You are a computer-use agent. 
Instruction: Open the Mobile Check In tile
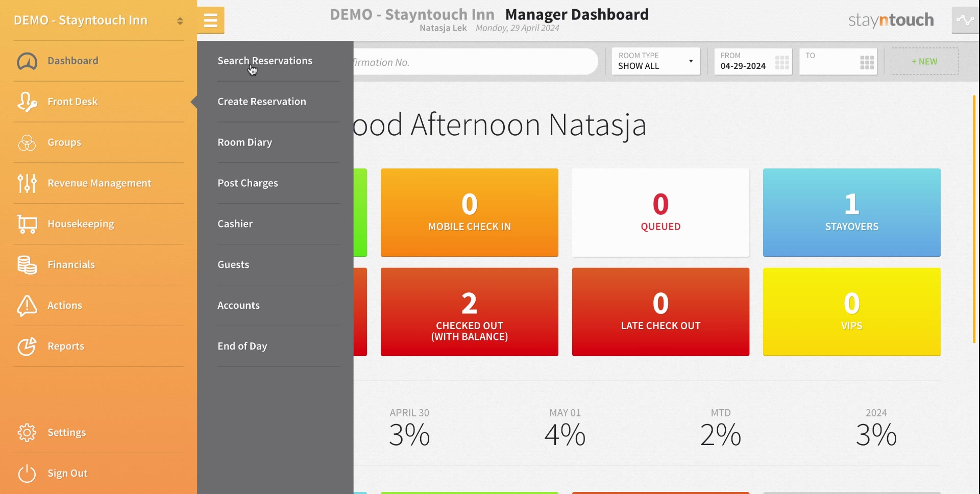pos(470,212)
